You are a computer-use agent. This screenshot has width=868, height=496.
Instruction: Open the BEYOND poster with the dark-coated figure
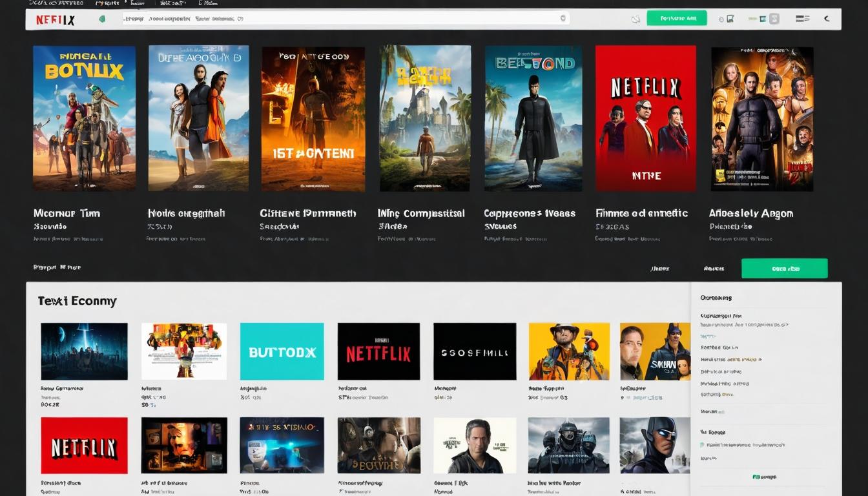533,118
